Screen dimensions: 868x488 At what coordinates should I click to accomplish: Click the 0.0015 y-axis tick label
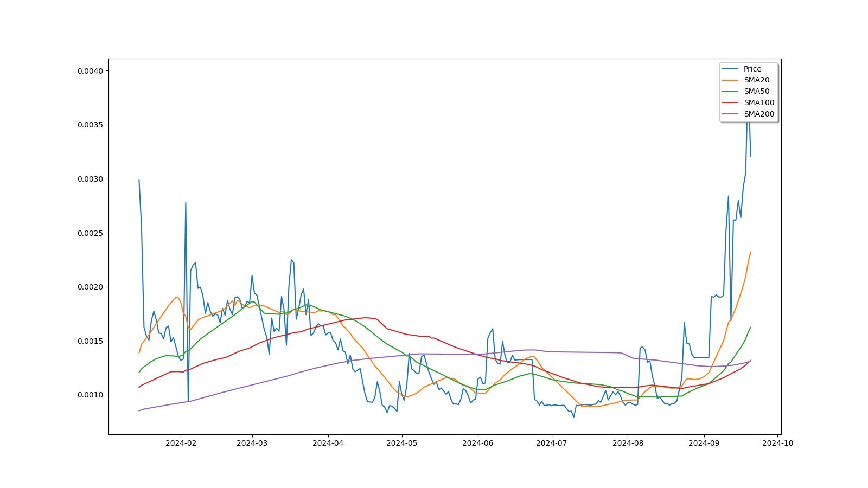91,341
